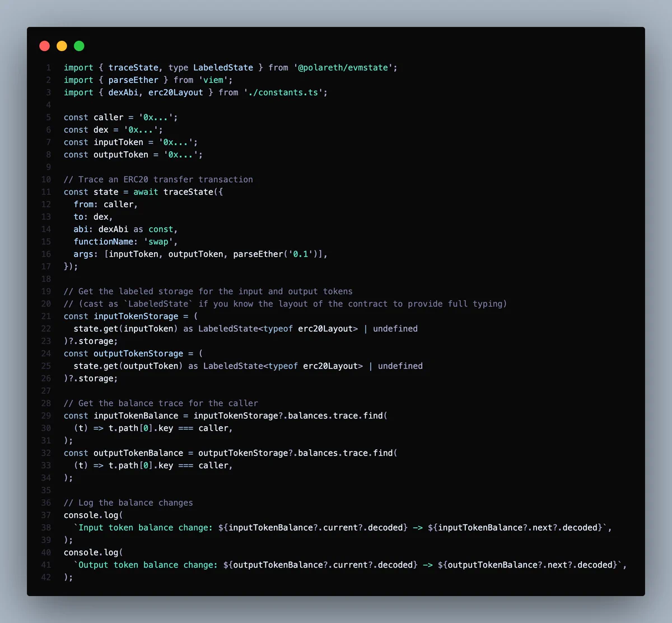Click 'state.get(outputToken)' expression
The width and height of the screenshot is (672, 623).
click(x=128, y=366)
